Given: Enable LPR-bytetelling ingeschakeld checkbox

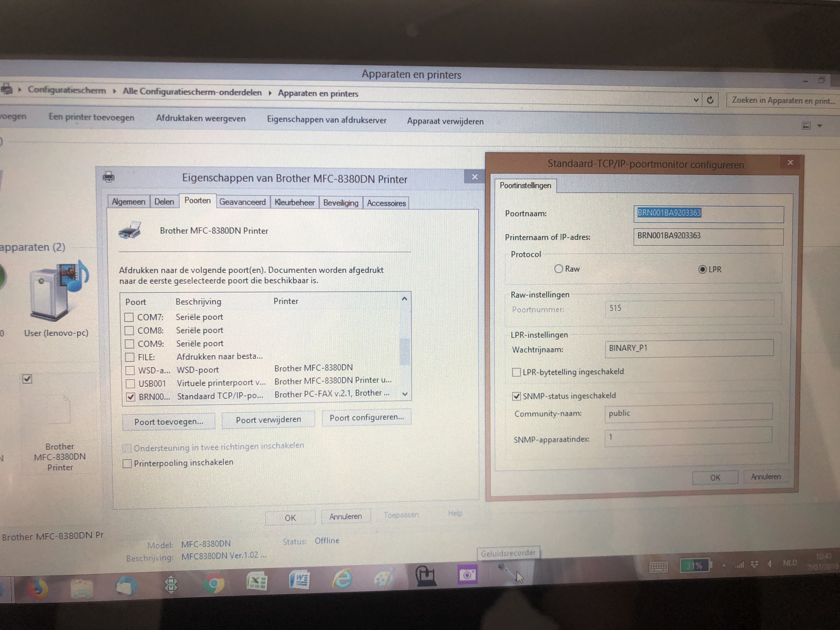Looking at the screenshot, I should point(516,372).
